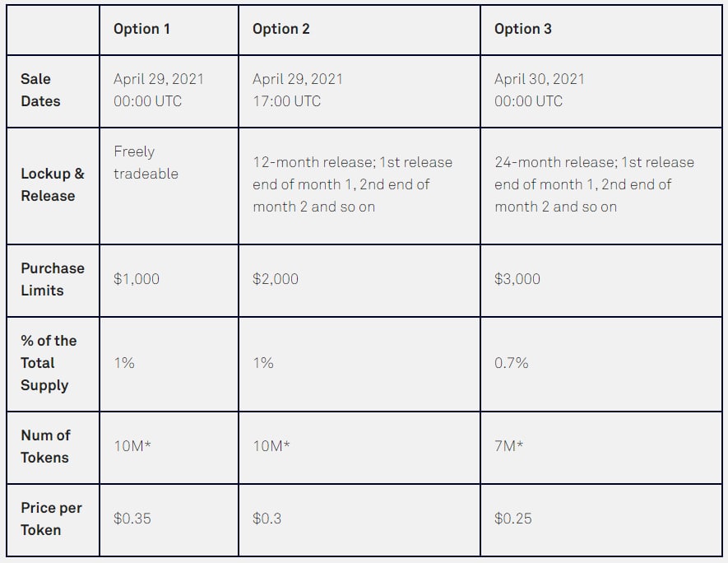Viewport: 728px width, 563px height.
Task: Click the $3,000 purchase limit cell
Action: (x=517, y=279)
